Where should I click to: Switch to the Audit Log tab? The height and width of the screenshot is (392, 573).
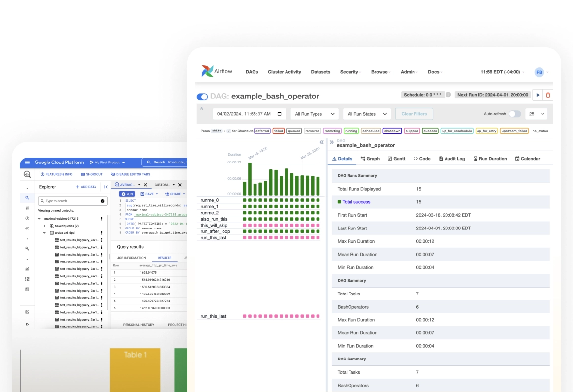tap(452, 159)
